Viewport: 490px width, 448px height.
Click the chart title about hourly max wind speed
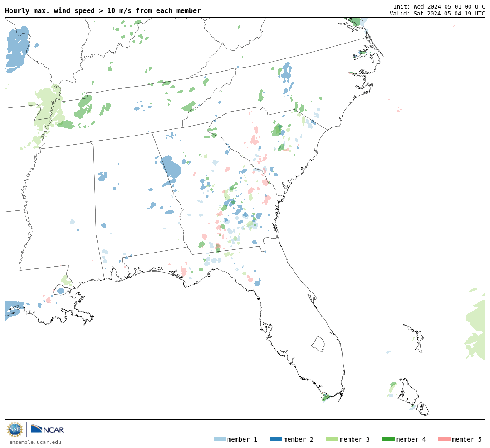coord(103,10)
